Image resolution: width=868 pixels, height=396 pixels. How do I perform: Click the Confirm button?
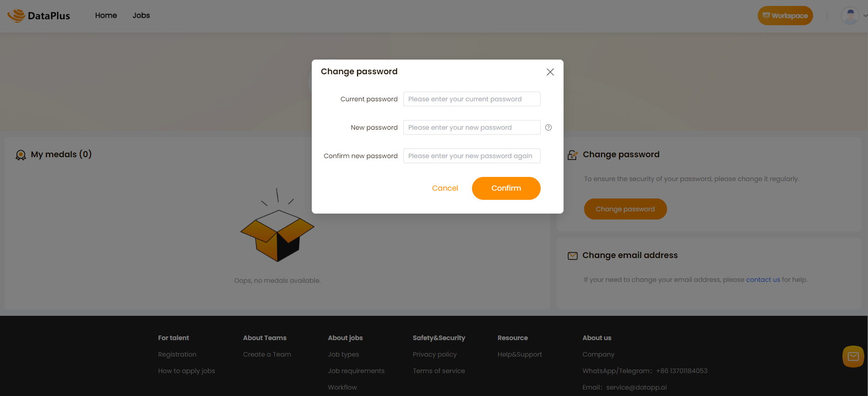506,188
